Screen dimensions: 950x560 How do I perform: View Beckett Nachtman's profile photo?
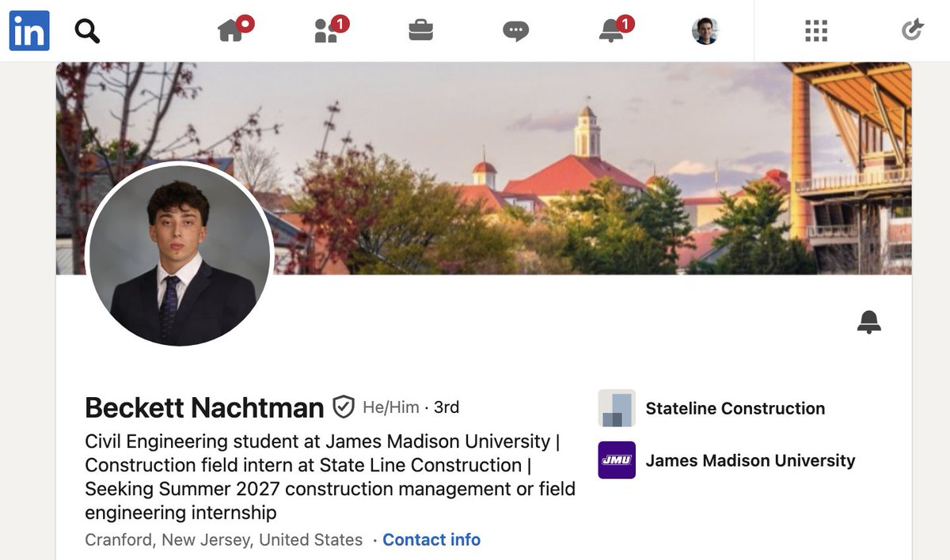pyautogui.click(x=180, y=255)
